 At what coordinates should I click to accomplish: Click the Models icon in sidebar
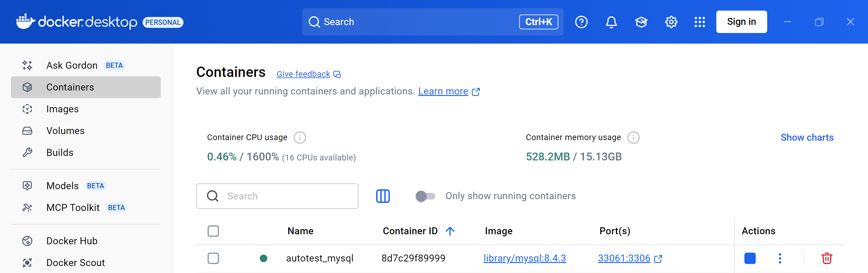click(x=27, y=185)
